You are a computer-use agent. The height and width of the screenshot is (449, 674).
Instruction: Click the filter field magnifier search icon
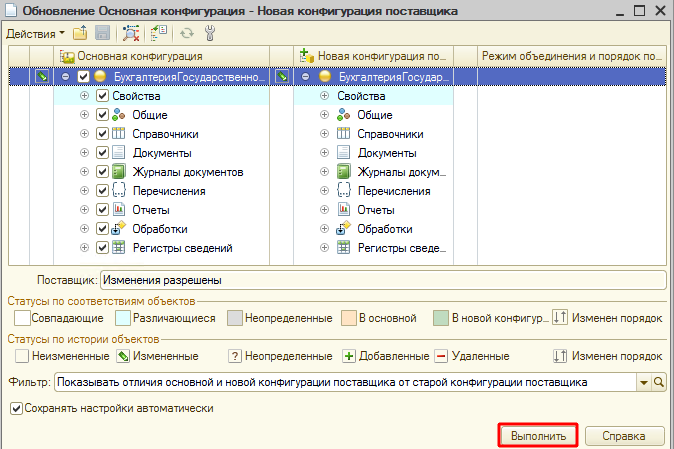[659, 382]
